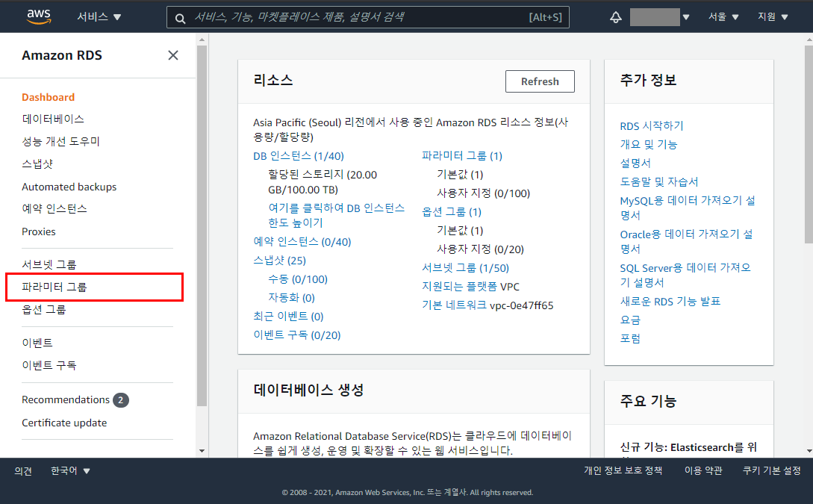
Task: Open the 자동화 (0) snapshots link
Action: [x=291, y=298]
